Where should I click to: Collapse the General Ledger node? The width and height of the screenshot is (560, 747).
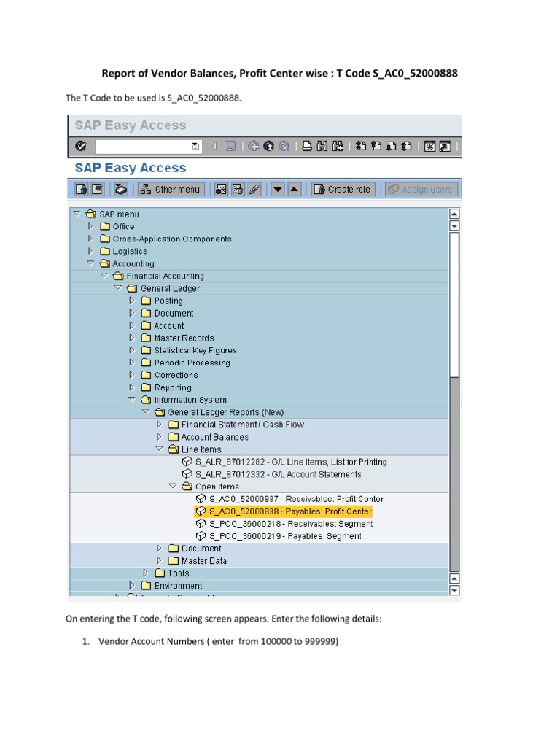tap(118, 287)
